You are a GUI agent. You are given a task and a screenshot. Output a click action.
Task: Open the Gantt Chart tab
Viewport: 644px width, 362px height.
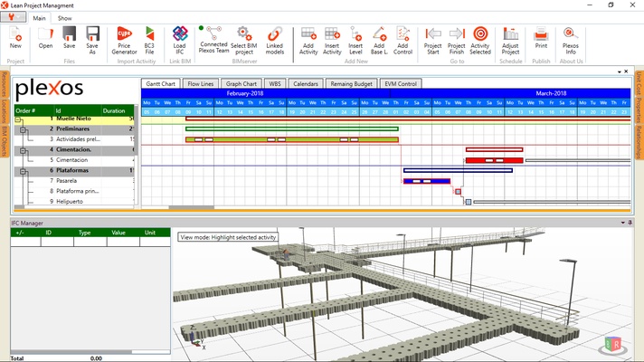(x=160, y=83)
